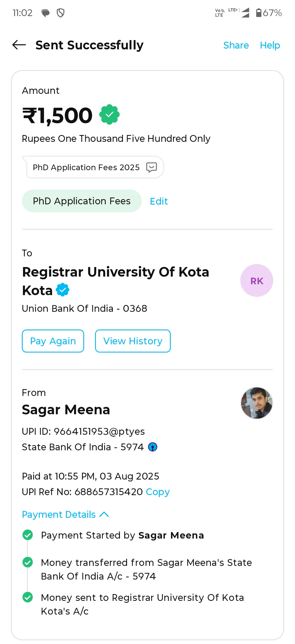Open Help for this transaction
295x644 pixels.
[x=270, y=45]
